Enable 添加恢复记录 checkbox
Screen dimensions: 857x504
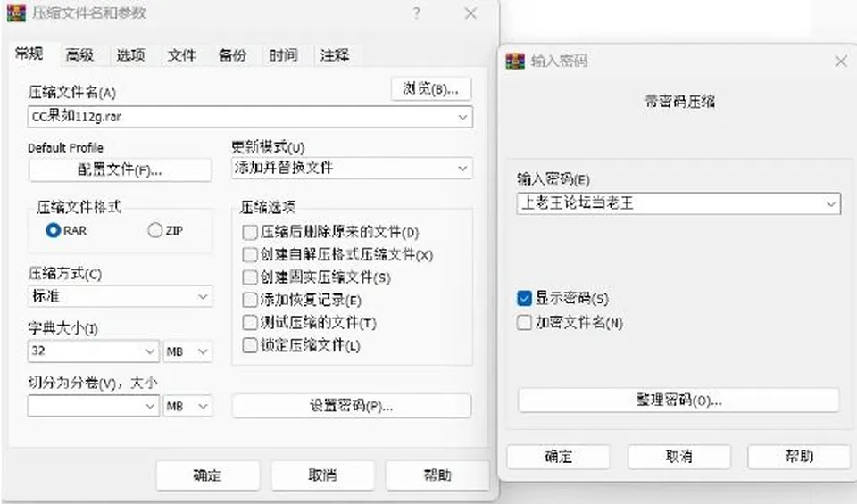click(x=250, y=300)
